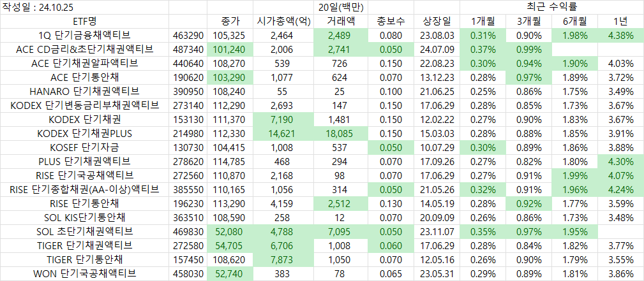This screenshot has height=281, width=644.
Task: Click ticker code 487340
Action: tap(188, 49)
